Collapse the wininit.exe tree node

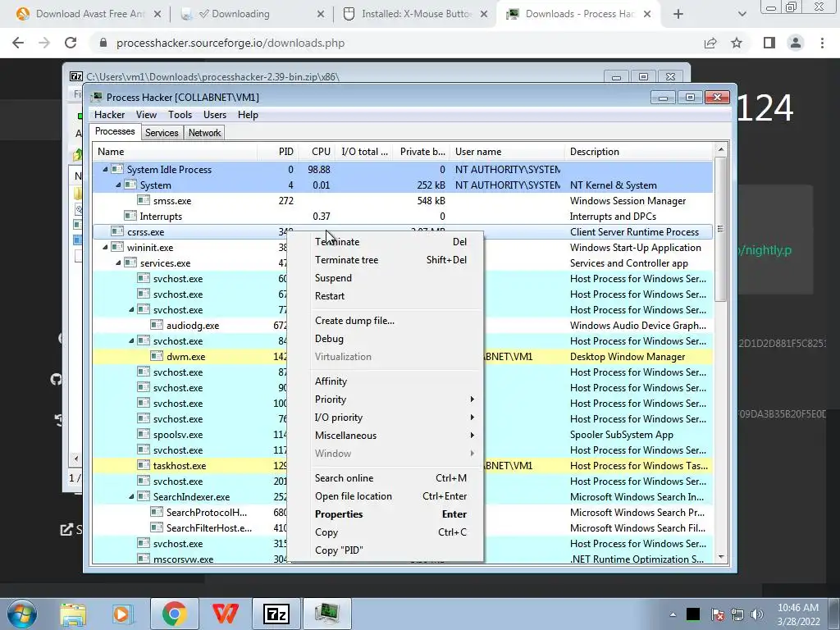[x=106, y=248]
